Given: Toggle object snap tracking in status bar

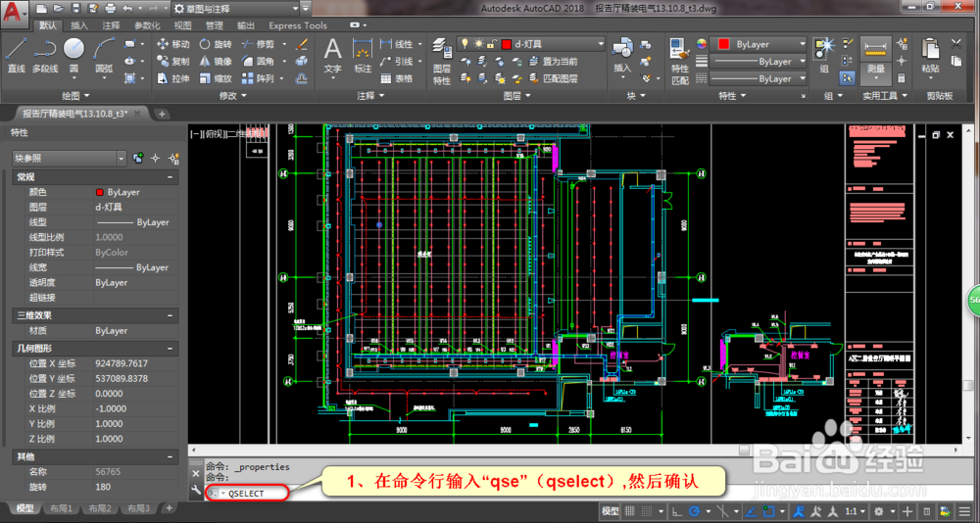Looking at the screenshot, I should click(753, 510).
